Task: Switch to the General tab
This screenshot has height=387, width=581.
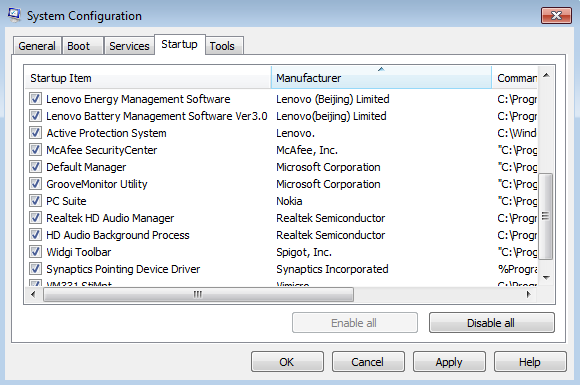Action: tap(37, 46)
